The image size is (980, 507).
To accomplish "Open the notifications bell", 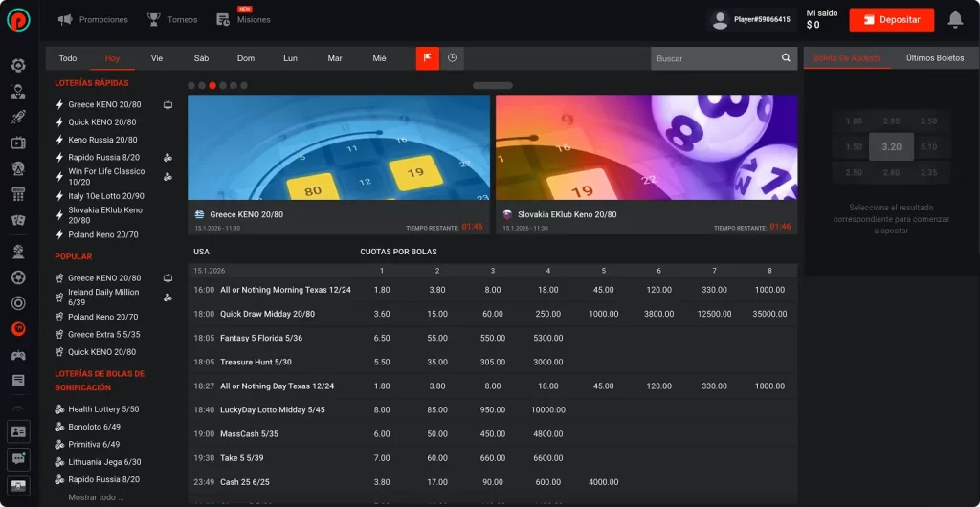I will coord(954,19).
